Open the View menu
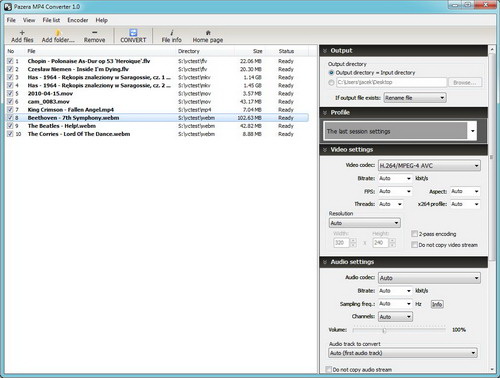This screenshot has height=378, width=500. pyautogui.click(x=29, y=20)
